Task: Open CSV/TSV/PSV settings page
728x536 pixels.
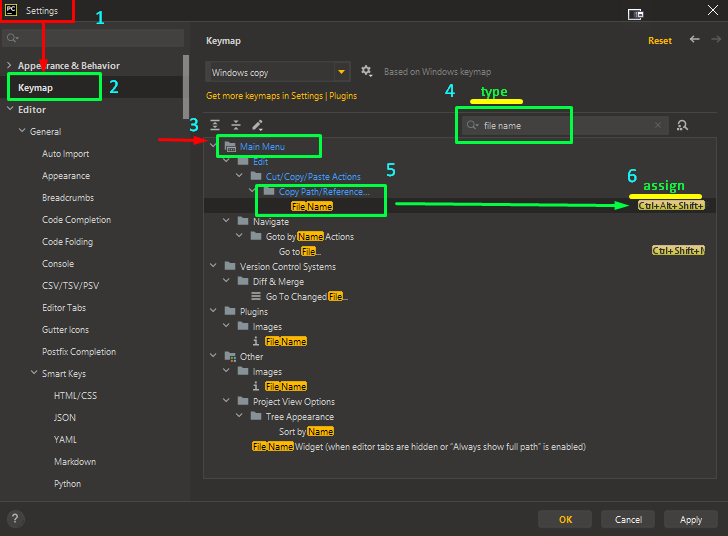Action: pos(71,286)
